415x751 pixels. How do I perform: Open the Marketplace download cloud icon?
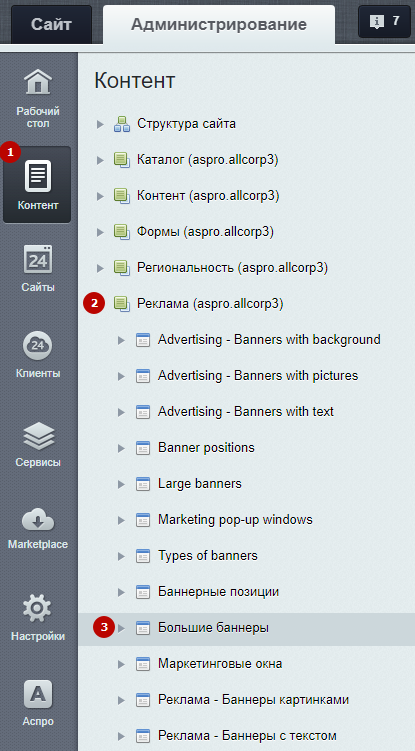click(37, 521)
